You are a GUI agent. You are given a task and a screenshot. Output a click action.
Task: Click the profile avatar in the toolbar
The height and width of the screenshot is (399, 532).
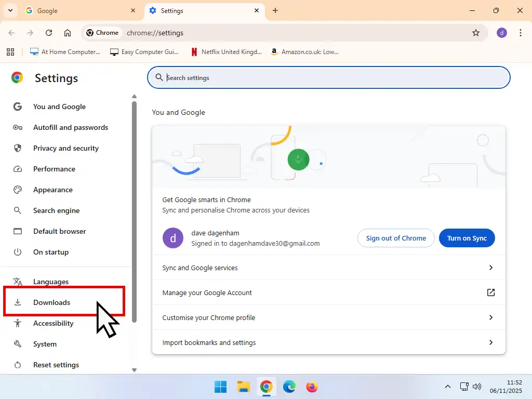click(x=501, y=32)
